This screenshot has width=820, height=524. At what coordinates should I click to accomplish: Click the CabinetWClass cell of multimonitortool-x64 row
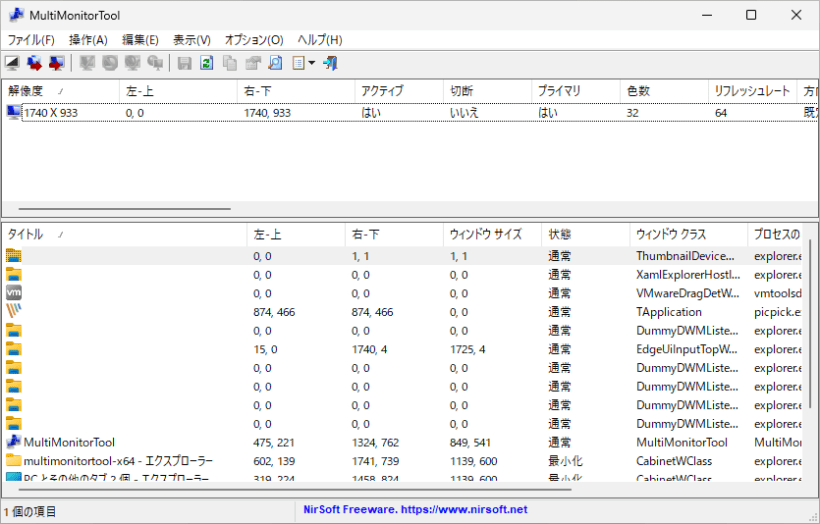click(x=674, y=461)
